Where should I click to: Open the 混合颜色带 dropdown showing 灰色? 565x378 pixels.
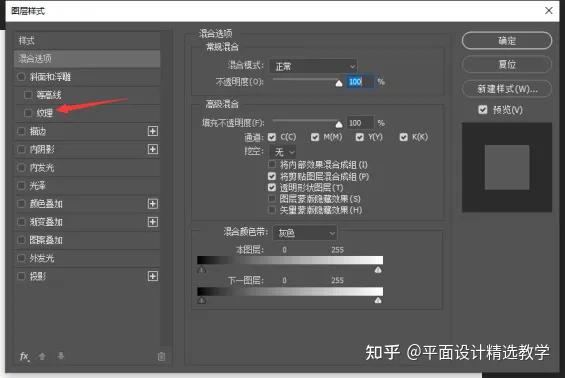305,233
